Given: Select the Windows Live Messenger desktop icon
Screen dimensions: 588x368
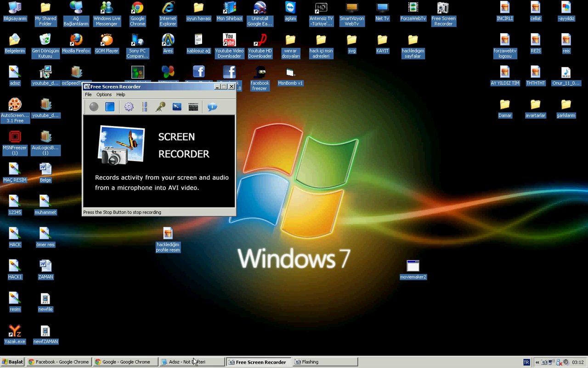Looking at the screenshot, I should [x=107, y=14].
